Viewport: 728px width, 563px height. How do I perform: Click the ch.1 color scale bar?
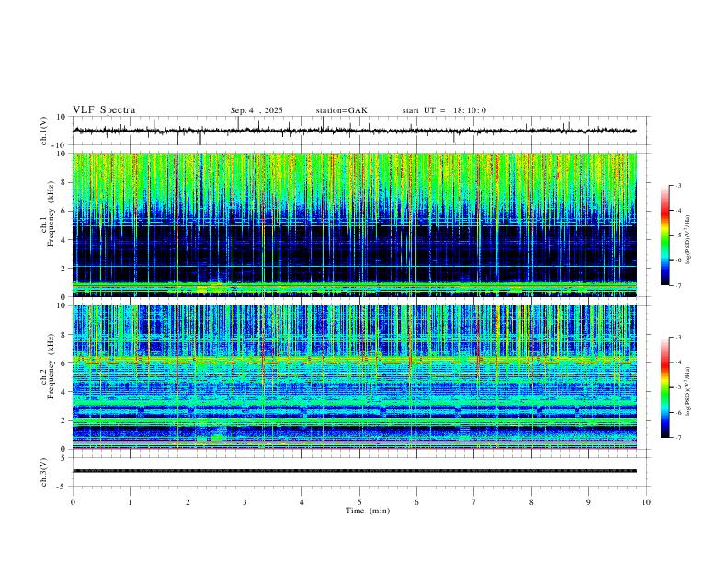[665, 236]
